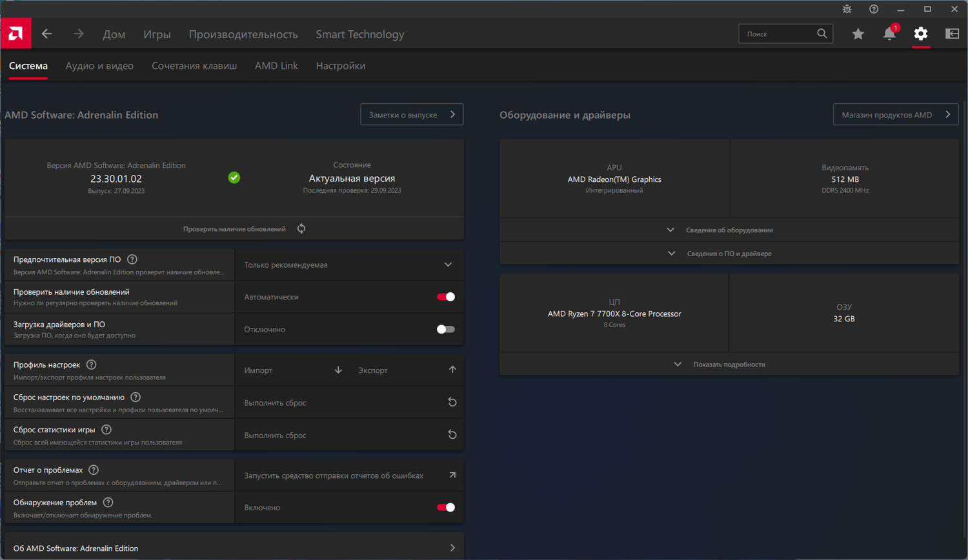This screenshot has height=560, width=968.
Task: Click the Экспорт up arrow icon
Action: 452,370
